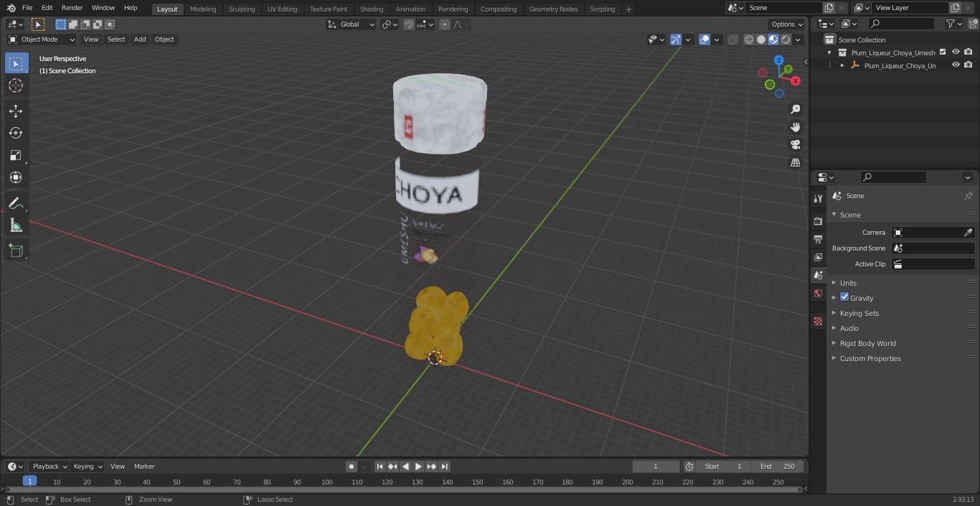Click the viewport zoom magnifier icon
Screen dimensions: 980x506
tap(795, 109)
